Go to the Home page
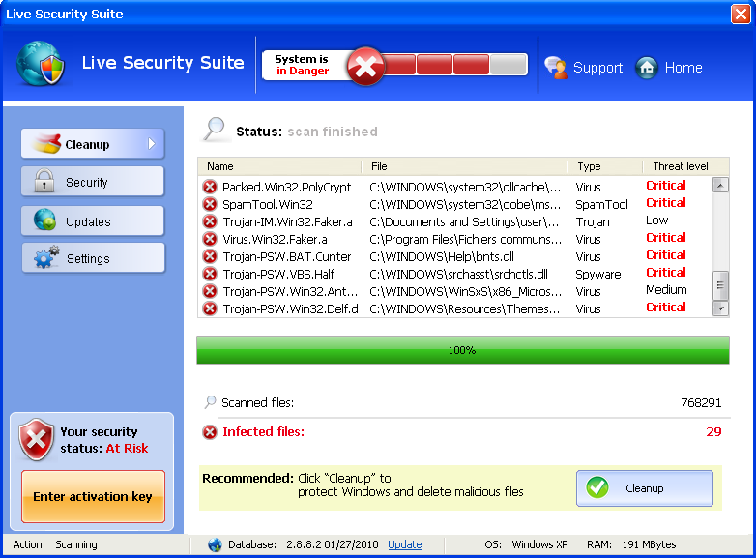 (x=669, y=68)
